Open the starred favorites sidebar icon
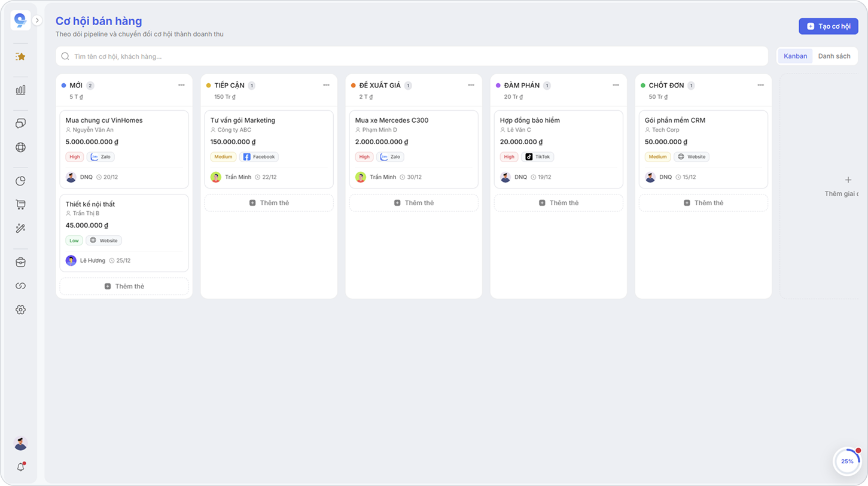The image size is (868, 486). click(x=20, y=56)
